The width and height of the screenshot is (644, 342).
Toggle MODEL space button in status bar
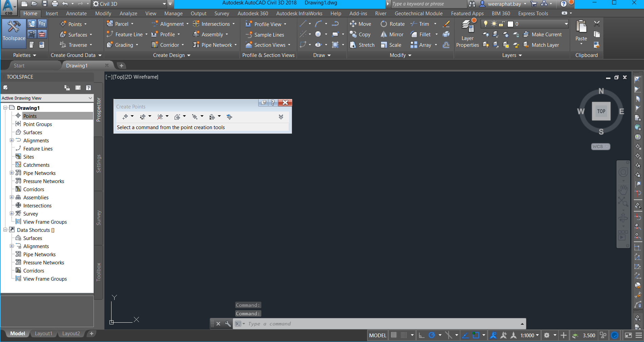click(378, 335)
